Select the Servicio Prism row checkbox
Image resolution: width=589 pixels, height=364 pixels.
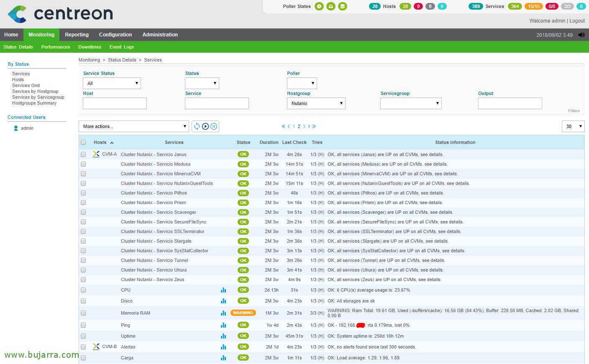[x=83, y=203]
